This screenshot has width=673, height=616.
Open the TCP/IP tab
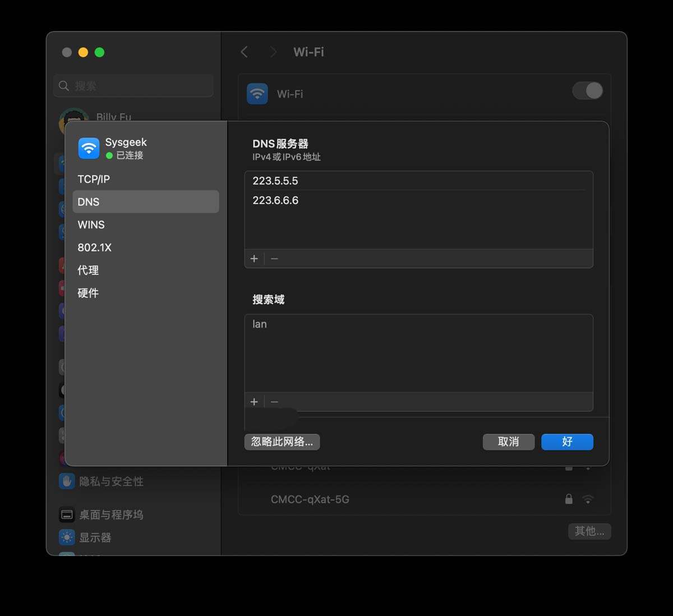click(x=94, y=179)
